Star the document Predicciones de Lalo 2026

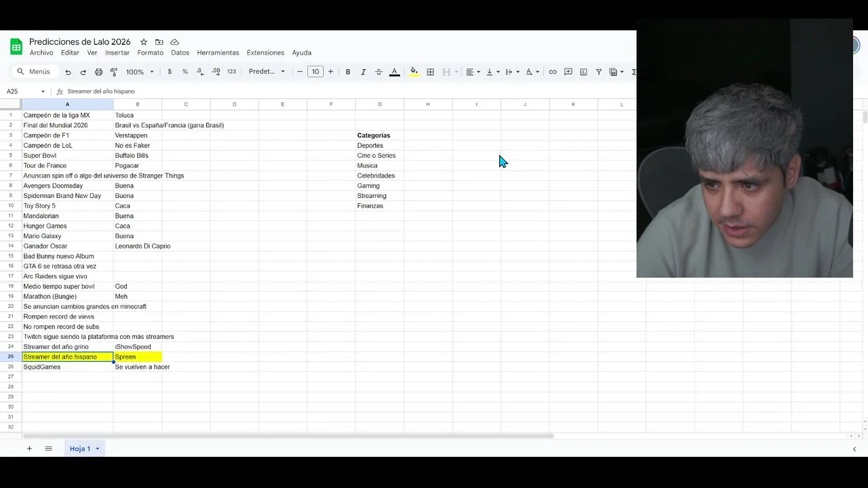click(x=144, y=42)
